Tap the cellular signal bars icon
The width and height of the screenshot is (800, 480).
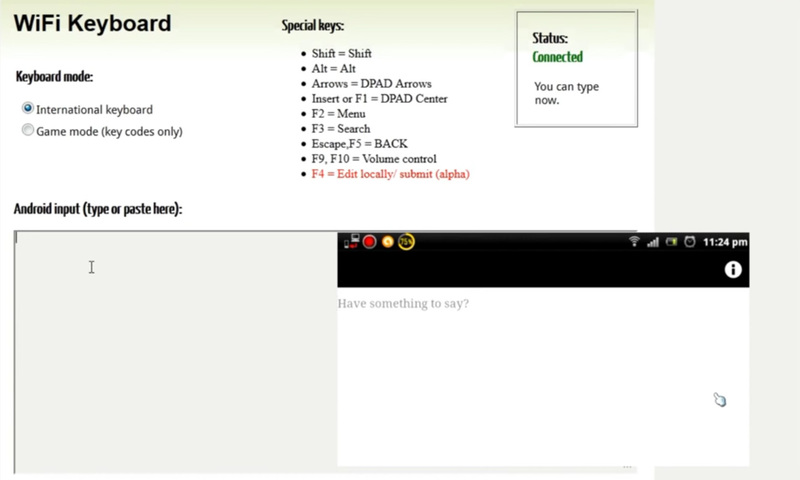click(x=653, y=242)
